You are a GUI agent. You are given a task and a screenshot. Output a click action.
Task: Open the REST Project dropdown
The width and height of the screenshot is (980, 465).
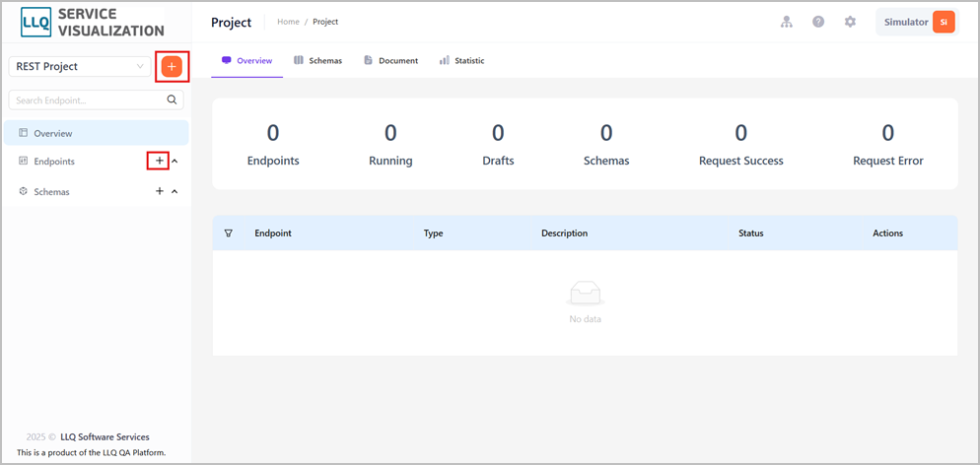pyautogui.click(x=80, y=66)
